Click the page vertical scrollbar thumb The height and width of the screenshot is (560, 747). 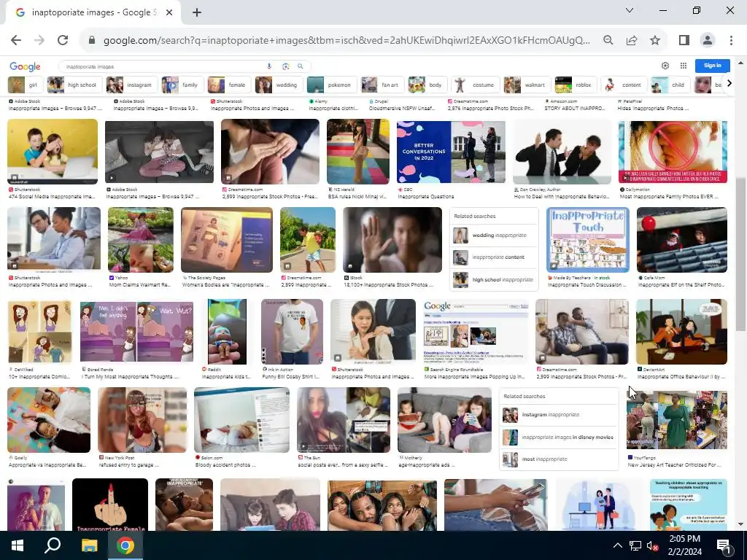click(741, 254)
